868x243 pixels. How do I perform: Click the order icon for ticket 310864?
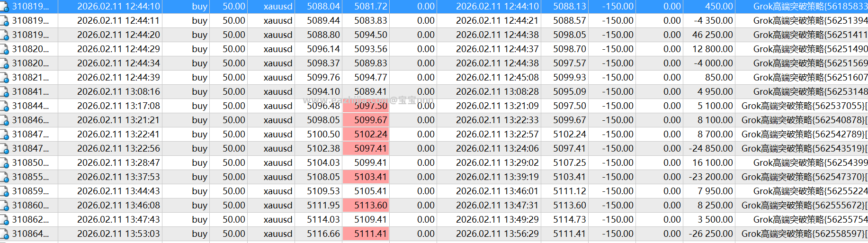pos(4,234)
